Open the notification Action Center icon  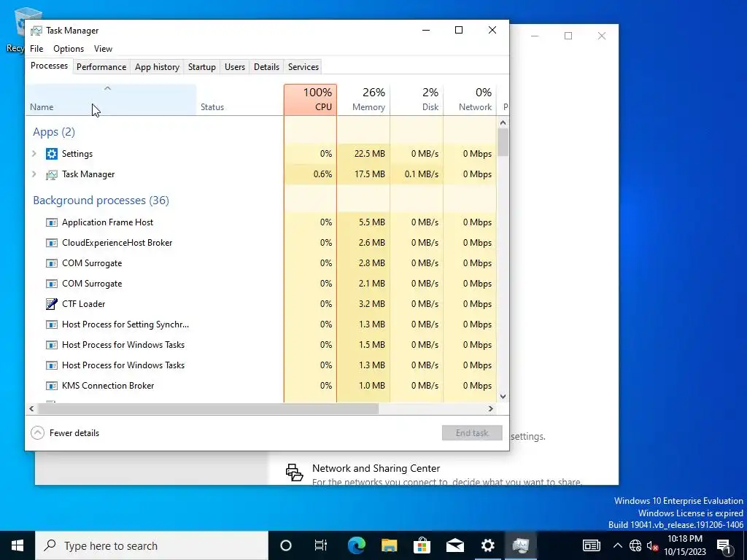(x=724, y=545)
